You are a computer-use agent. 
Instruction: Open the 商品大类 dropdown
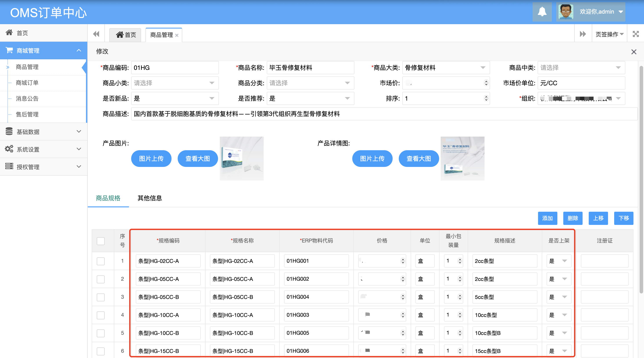pyautogui.click(x=446, y=68)
